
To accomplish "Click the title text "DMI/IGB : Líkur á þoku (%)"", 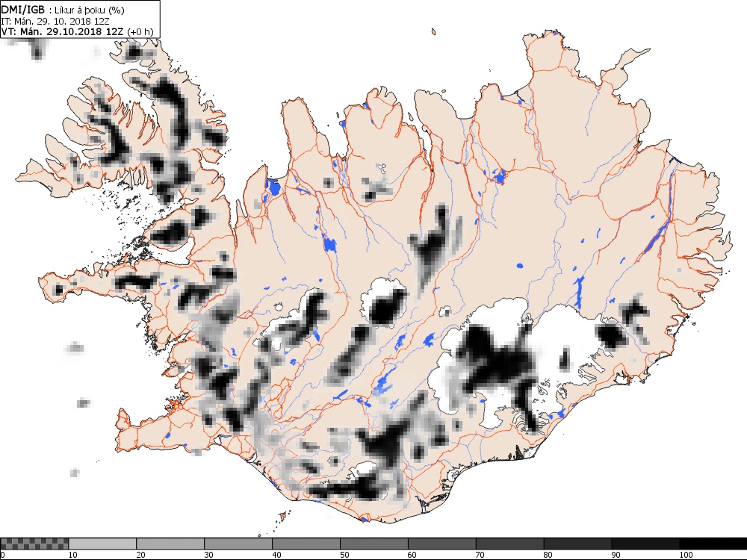I will (x=63, y=10).
